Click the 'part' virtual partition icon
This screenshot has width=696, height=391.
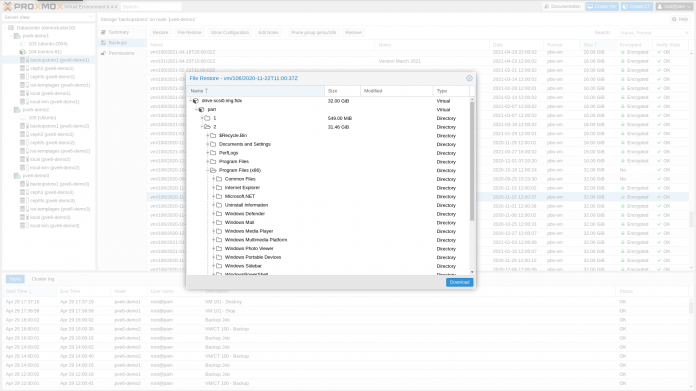[x=202, y=110]
